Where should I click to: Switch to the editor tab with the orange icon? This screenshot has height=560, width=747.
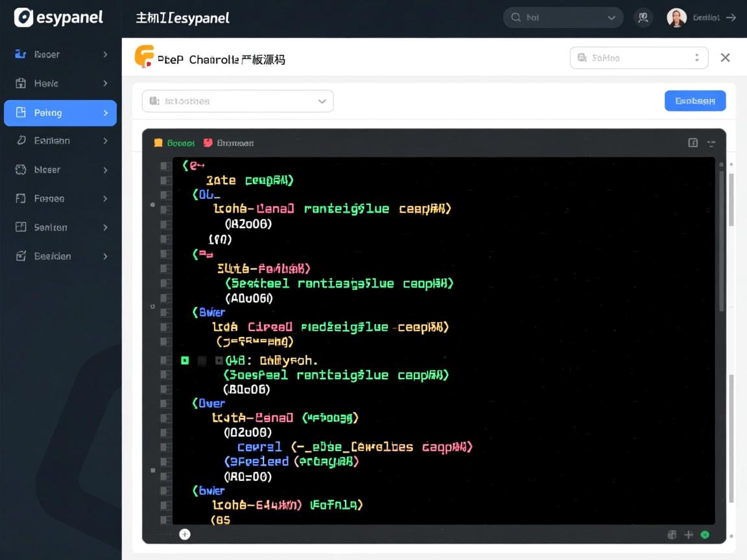click(174, 143)
